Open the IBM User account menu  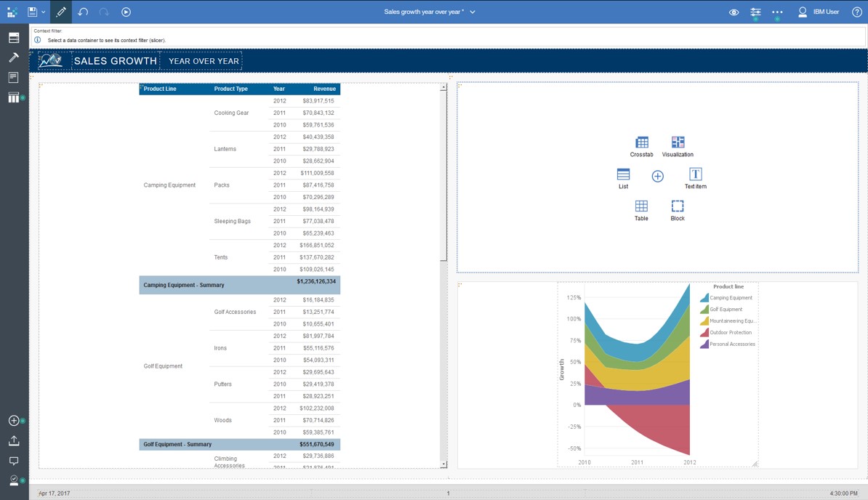(x=819, y=12)
